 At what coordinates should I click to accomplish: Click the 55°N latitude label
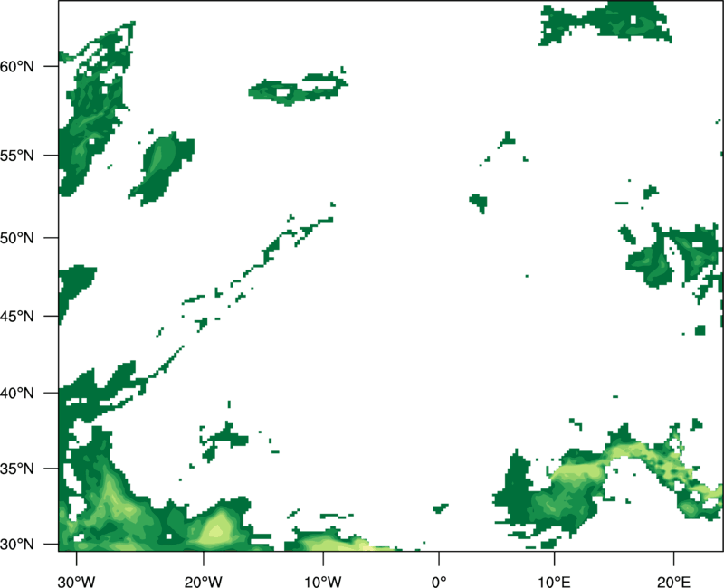pyautogui.click(x=17, y=156)
